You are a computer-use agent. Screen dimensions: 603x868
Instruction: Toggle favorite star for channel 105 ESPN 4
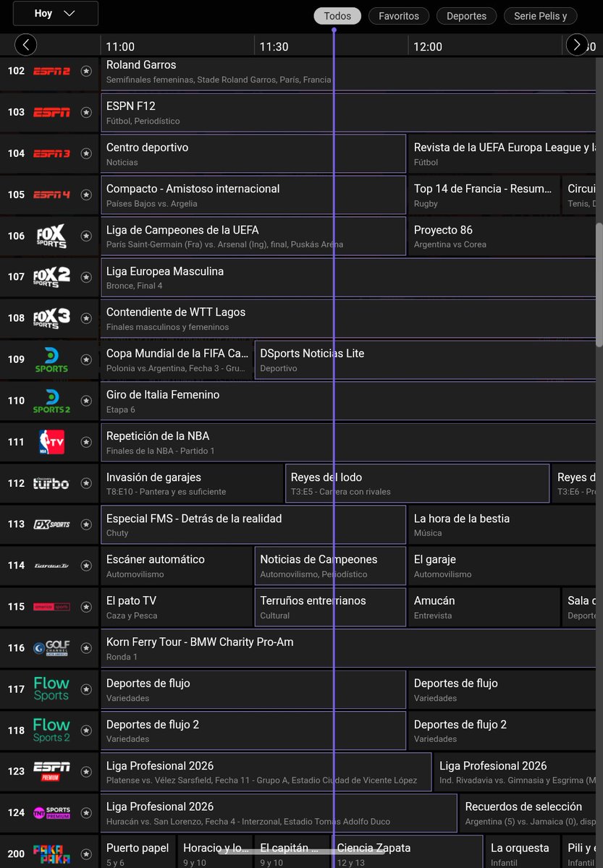(86, 195)
